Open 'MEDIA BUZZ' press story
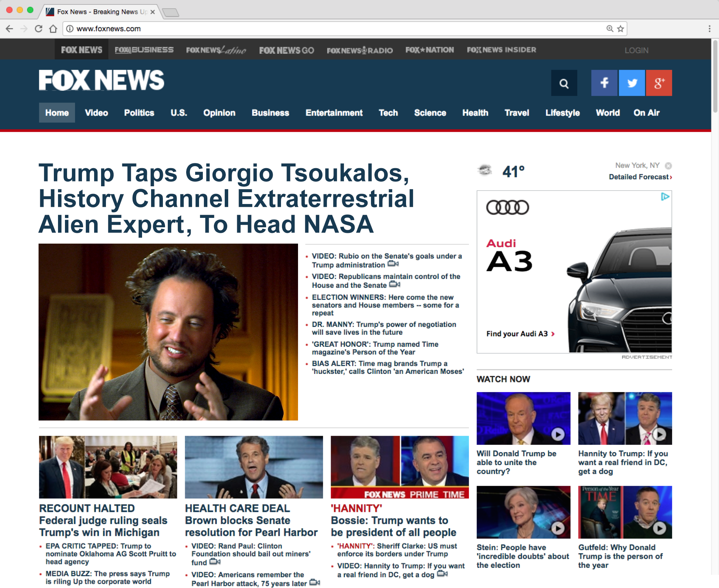This screenshot has width=719, height=588. [108, 578]
